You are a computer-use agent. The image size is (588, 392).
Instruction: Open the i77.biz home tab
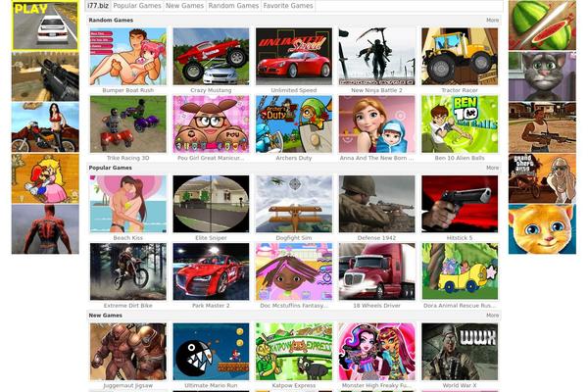98,6
